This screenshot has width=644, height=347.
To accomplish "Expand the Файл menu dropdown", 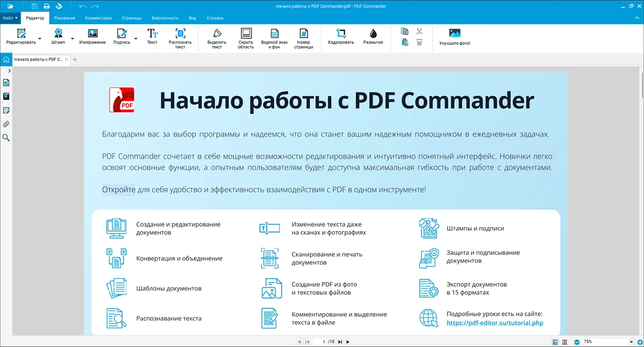I will pos(10,18).
